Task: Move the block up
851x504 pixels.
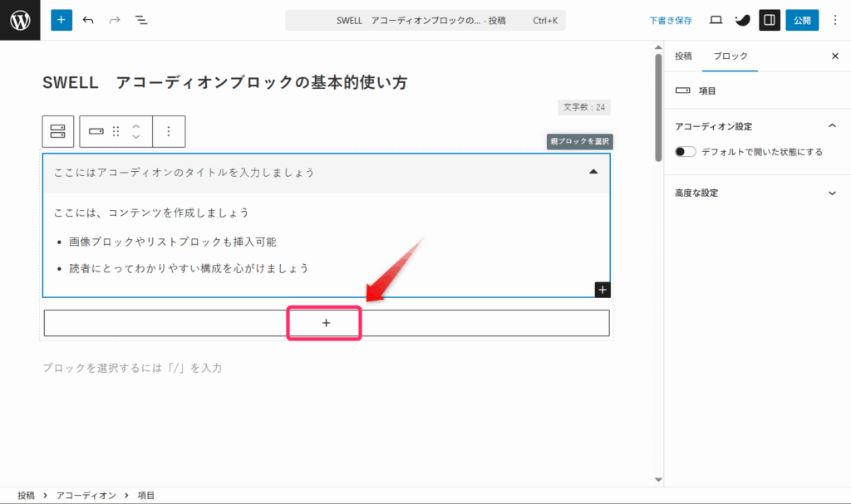Action: [135, 126]
